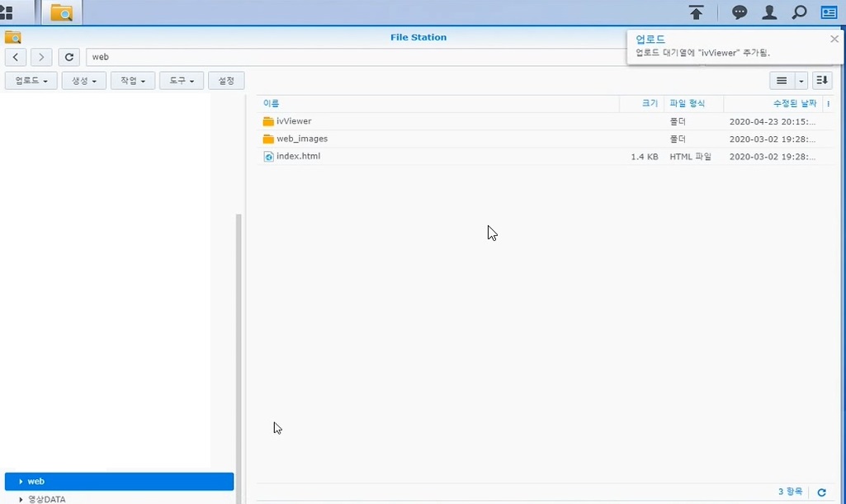This screenshot has height=504, width=846.
Task: Go forward with the right arrow button
Action: (41, 57)
